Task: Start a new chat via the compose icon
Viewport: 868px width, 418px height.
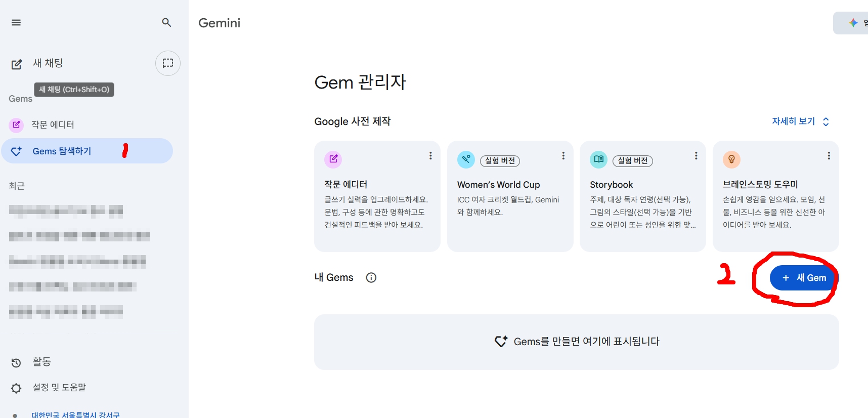Action: pyautogui.click(x=16, y=63)
